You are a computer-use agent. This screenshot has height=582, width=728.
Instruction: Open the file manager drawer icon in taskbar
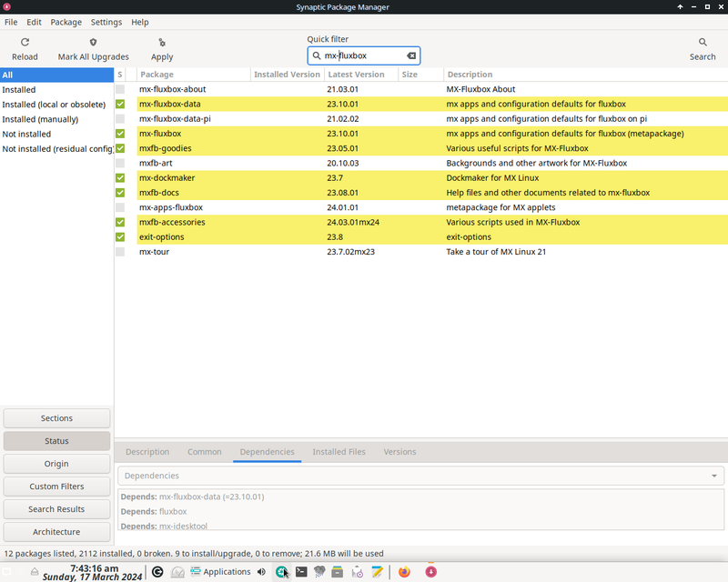point(337,572)
